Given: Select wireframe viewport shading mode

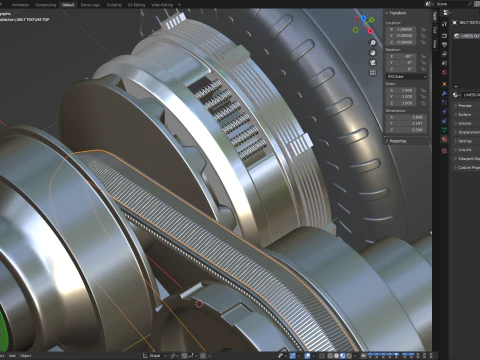Looking at the screenshot, I should coord(330,356).
